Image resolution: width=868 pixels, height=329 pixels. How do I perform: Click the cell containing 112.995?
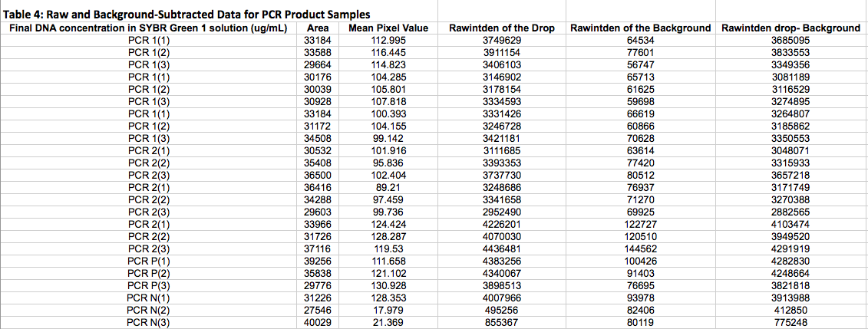point(388,40)
